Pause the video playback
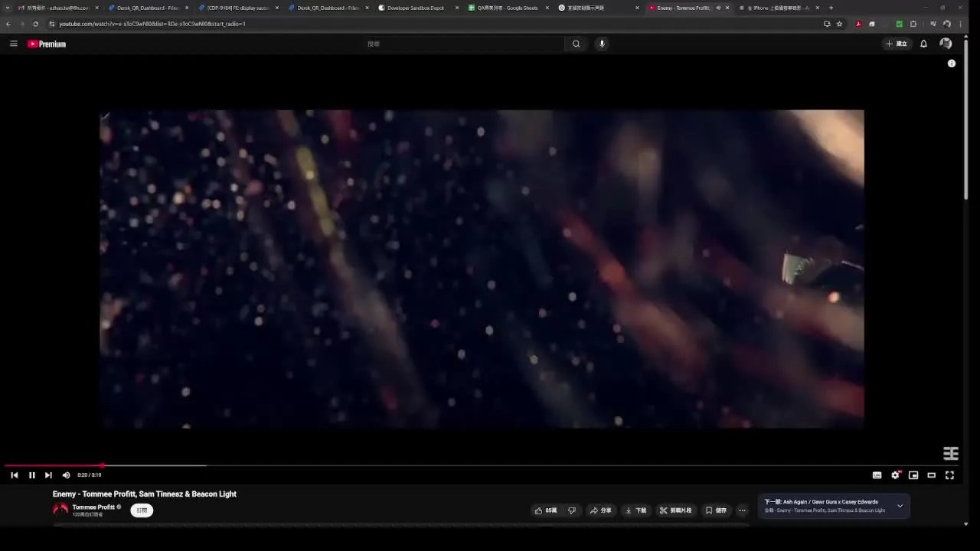Viewport: 980px width, 551px height. (x=31, y=475)
